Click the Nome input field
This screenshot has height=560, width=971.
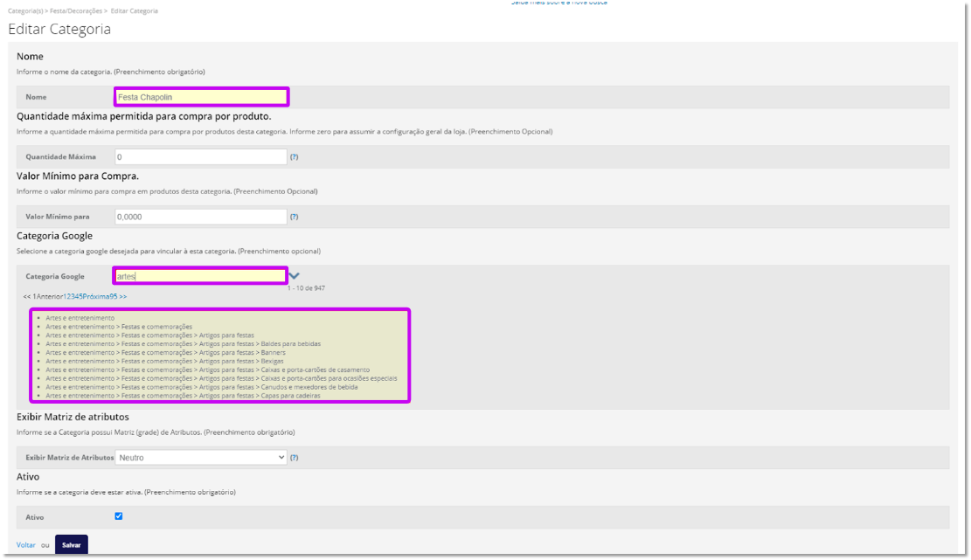pos(201,97)
